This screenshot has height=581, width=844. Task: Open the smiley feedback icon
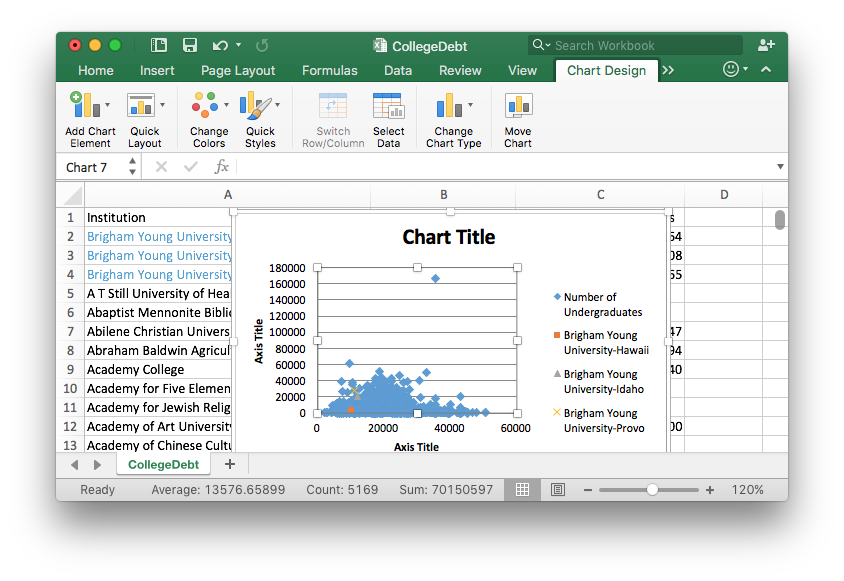click(x=730, y=69)
